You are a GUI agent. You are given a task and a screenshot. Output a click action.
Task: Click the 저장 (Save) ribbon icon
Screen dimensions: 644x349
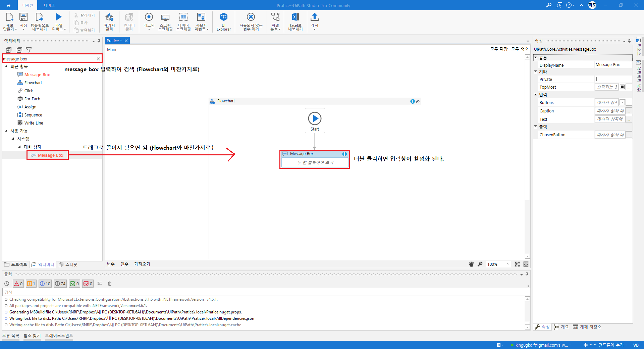23,22
